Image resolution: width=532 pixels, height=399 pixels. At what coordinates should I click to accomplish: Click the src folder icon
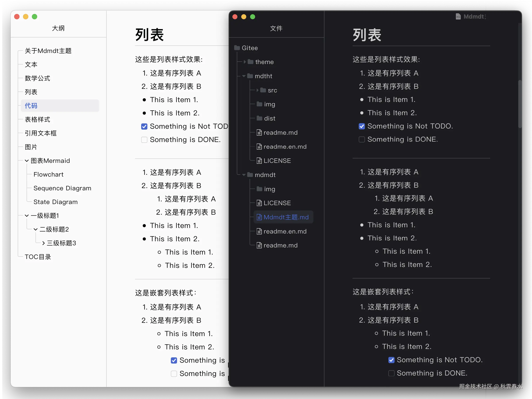263,90
